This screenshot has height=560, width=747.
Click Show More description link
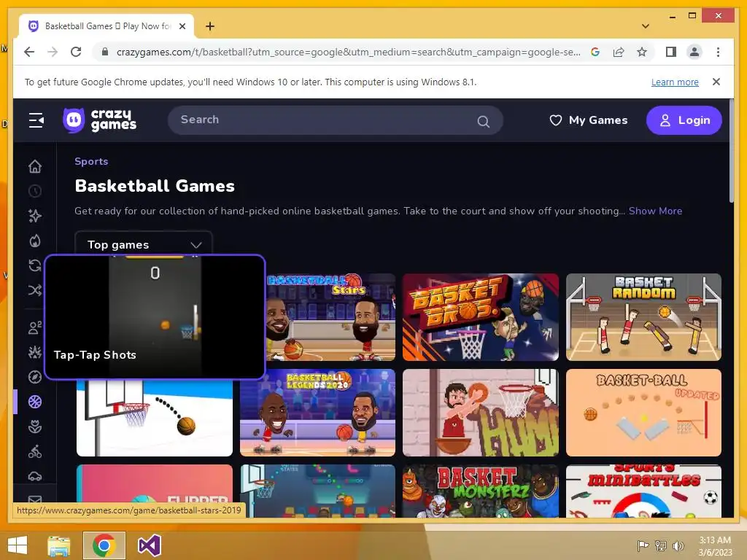pyautogui.click(x=655, y=211)
